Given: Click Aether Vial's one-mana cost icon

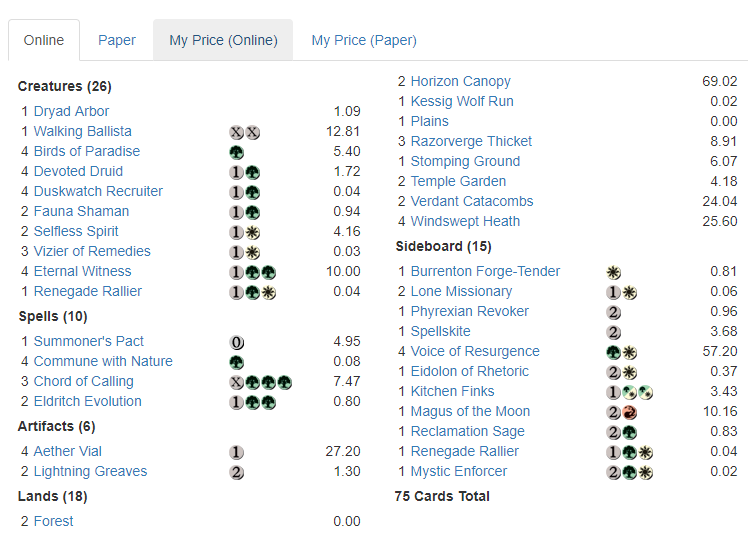Looking at the screenshot, I should [x=236, y=451].
